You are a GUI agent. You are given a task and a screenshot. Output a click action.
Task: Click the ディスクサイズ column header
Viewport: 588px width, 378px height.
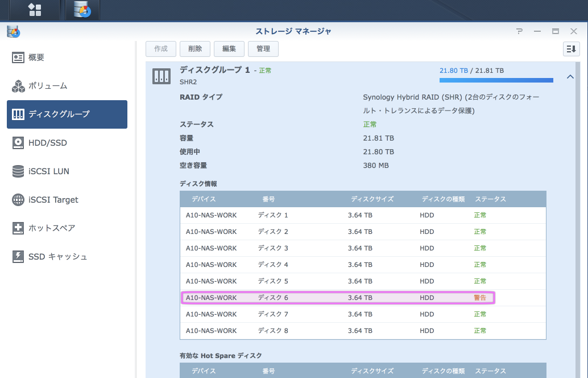tap(372, 199)
